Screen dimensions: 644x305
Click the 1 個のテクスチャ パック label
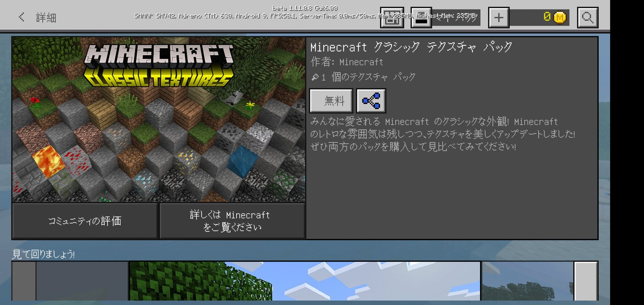[364, 77]
